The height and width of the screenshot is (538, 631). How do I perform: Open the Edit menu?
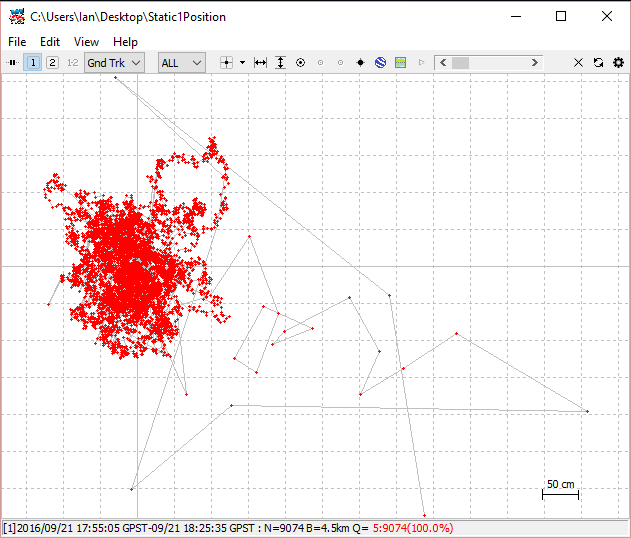point(50,42)
